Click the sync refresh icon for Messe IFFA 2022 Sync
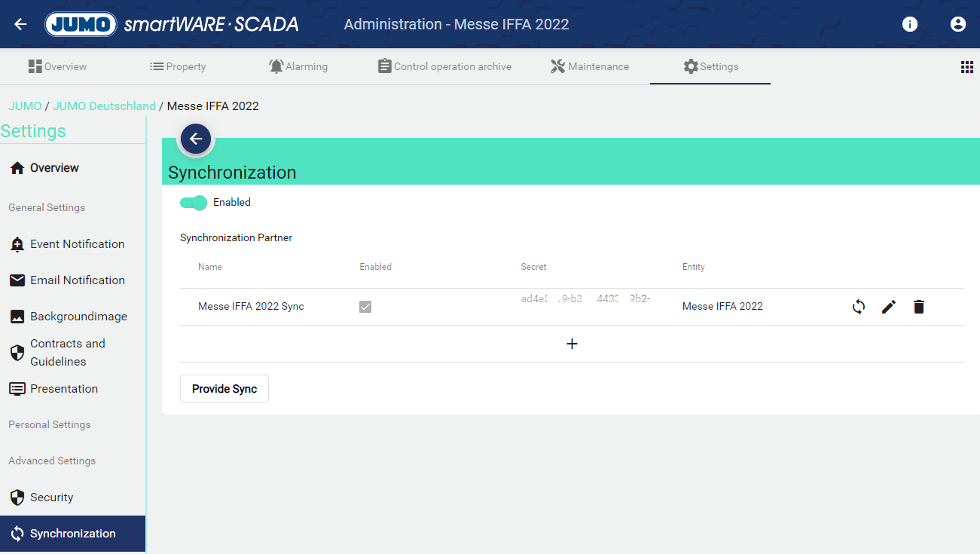The height and width of the screenshot is (554, 980). pos(859,307)
